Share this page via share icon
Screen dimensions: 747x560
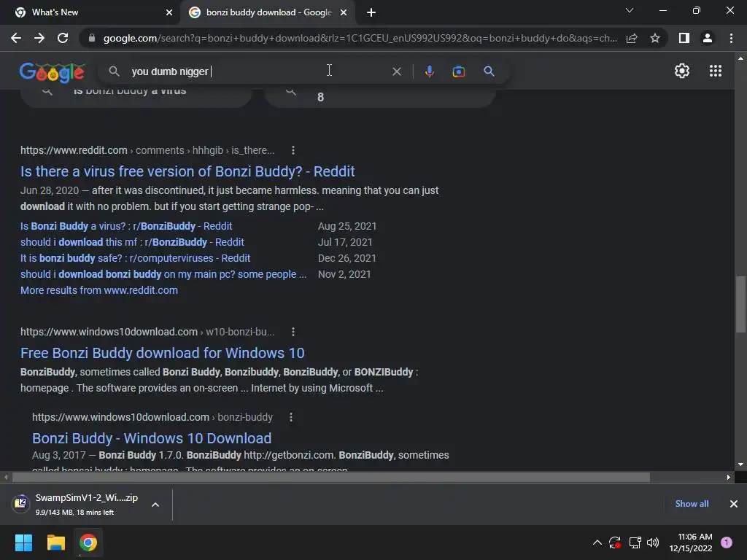point(632,38)
